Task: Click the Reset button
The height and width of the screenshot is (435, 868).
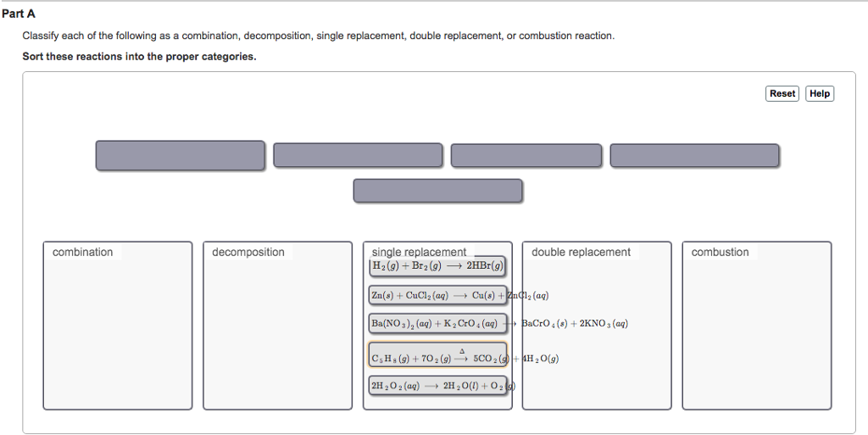Action: pos(782,93)
